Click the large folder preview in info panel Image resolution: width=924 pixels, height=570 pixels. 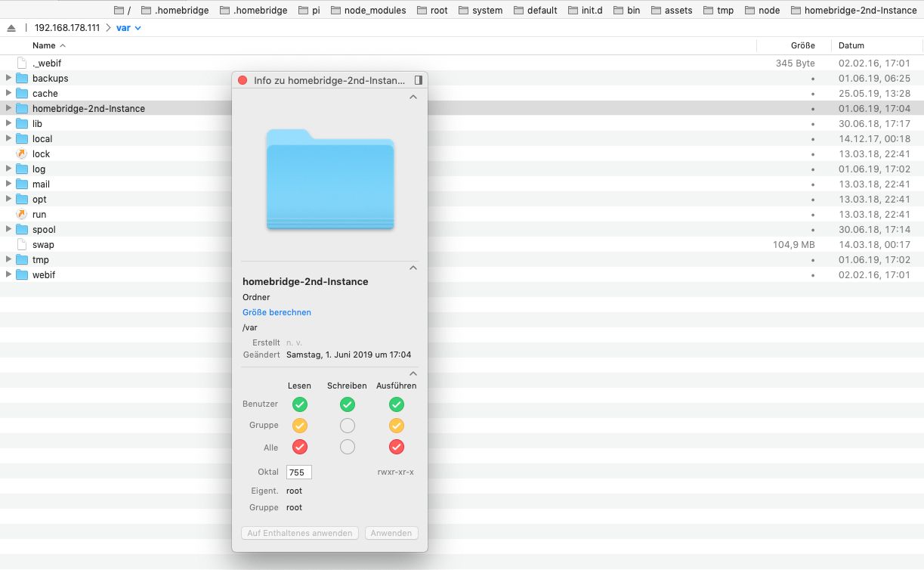point(330,179)
